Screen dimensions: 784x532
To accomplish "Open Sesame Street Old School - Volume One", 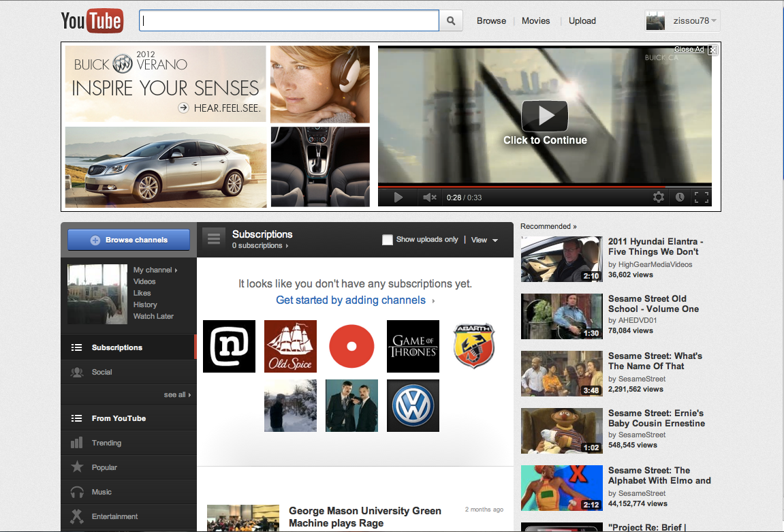I will point(653,304).
